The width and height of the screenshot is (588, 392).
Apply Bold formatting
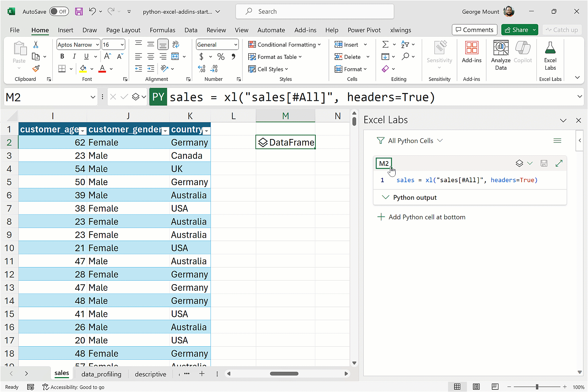62,56
